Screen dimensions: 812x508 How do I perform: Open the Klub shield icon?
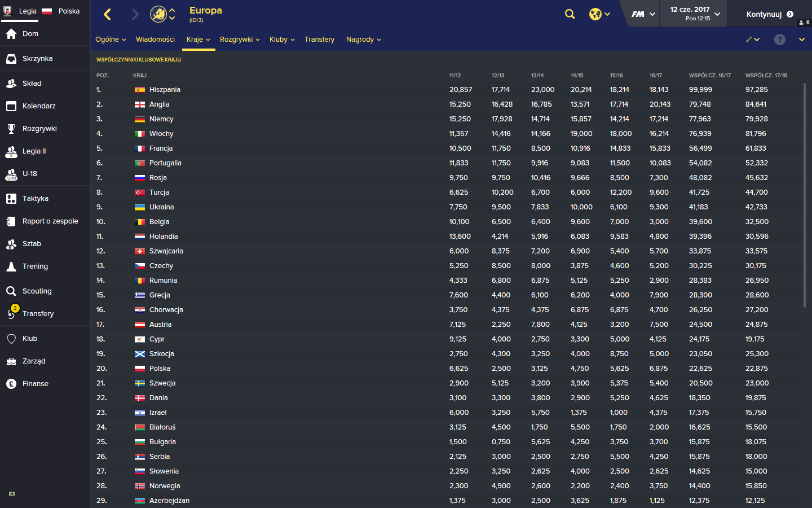11,339
